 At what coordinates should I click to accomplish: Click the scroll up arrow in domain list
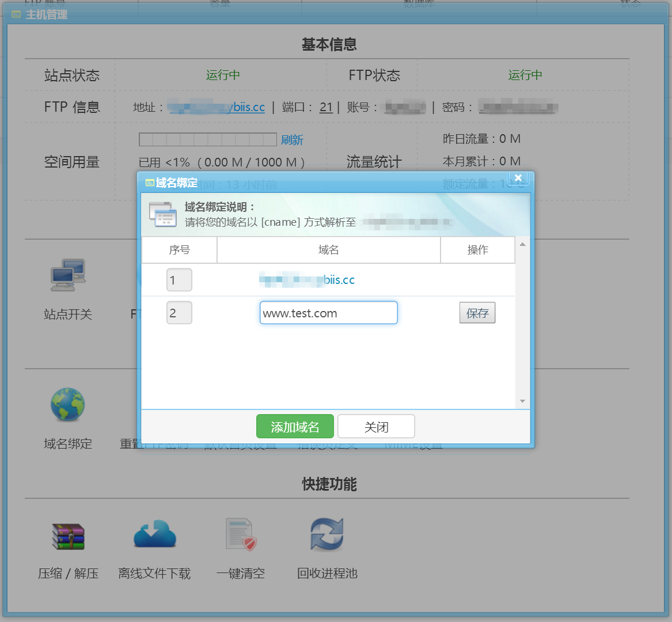pos(522,245)
